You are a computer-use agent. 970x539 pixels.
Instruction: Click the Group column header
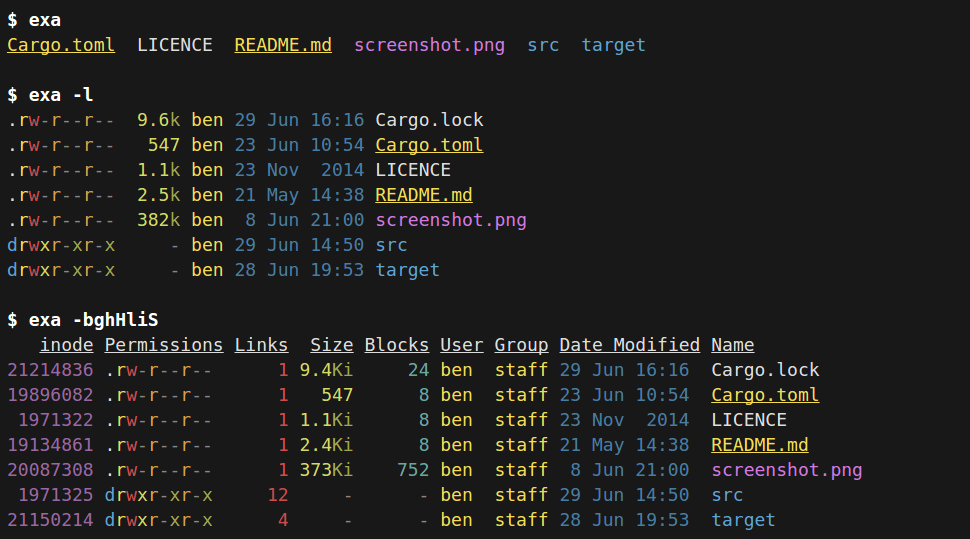[x=521, y=345]
